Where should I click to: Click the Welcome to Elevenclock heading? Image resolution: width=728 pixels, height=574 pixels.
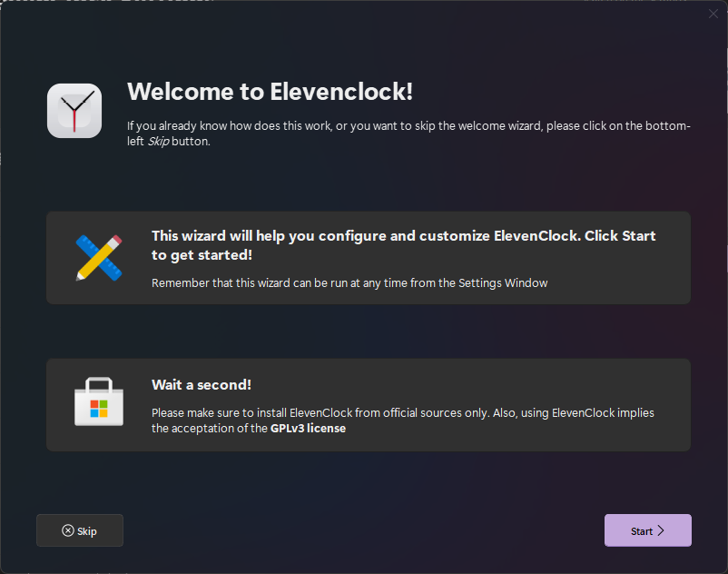point(271,92)
